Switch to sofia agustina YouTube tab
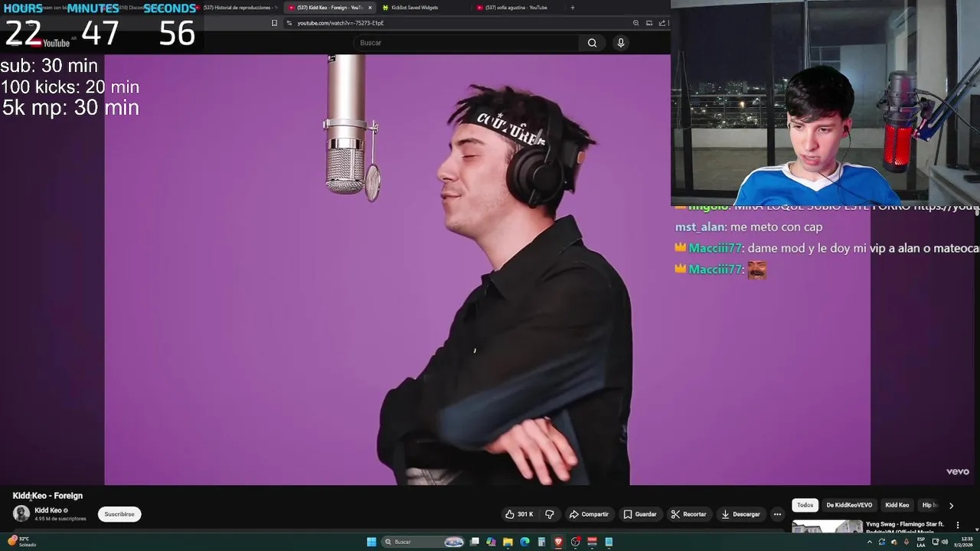 point(516,8)
